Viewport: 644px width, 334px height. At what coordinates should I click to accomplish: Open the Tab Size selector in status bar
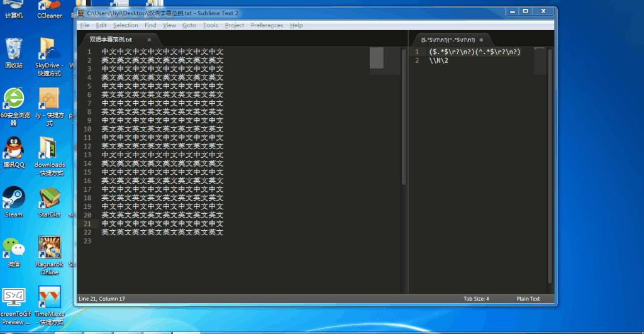click(476, 299)
